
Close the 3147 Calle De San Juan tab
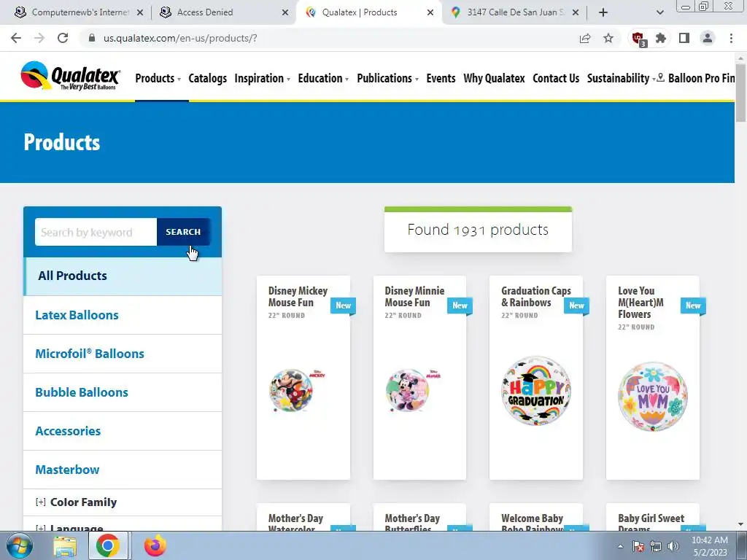pos(576,12)
